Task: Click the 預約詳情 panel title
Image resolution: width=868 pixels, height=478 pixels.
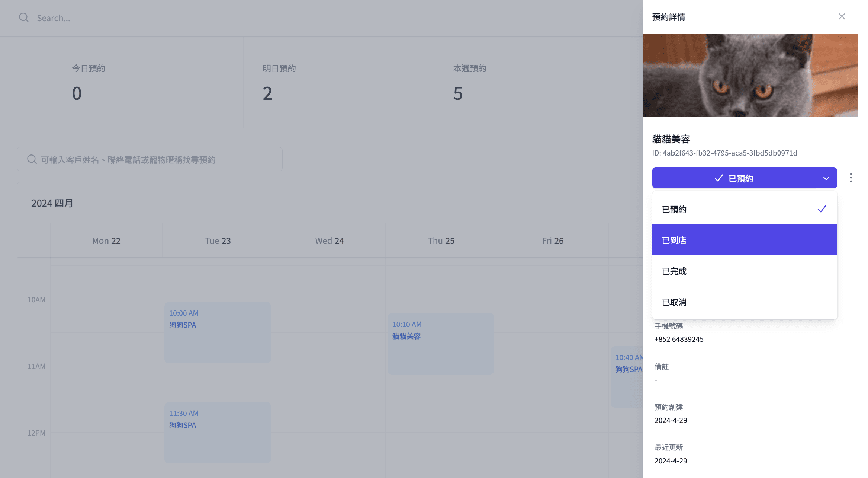Action: 668,17
